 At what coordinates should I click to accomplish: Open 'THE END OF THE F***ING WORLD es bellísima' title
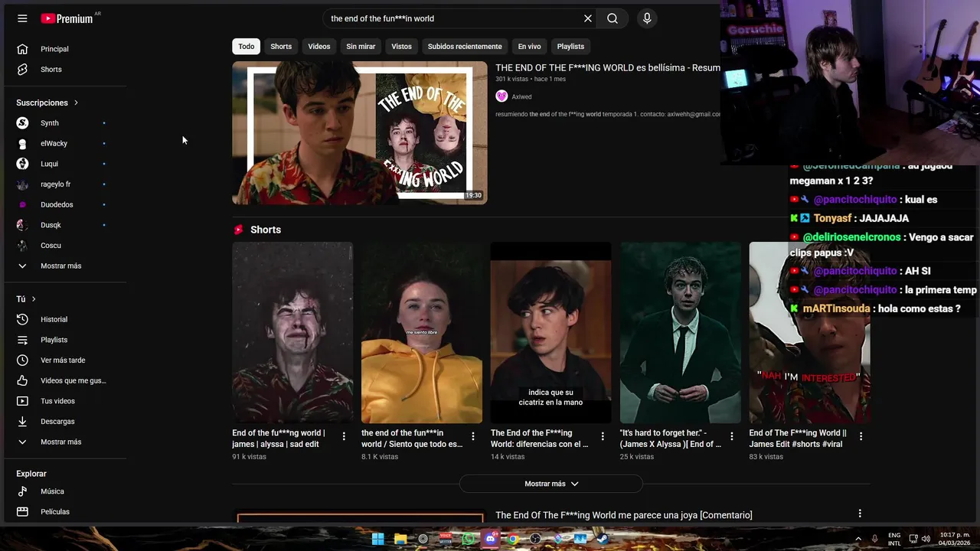point(608,68)
